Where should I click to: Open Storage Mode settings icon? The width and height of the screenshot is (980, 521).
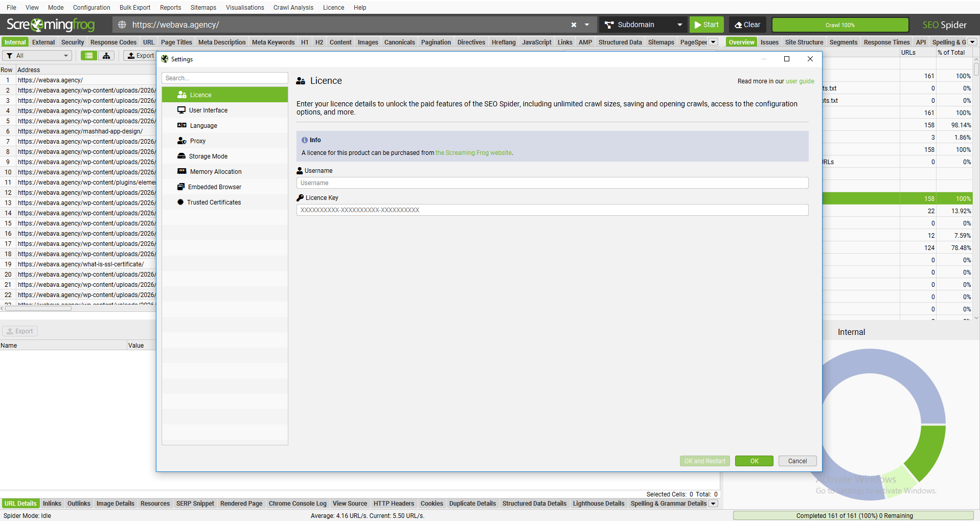coord(181,156)
